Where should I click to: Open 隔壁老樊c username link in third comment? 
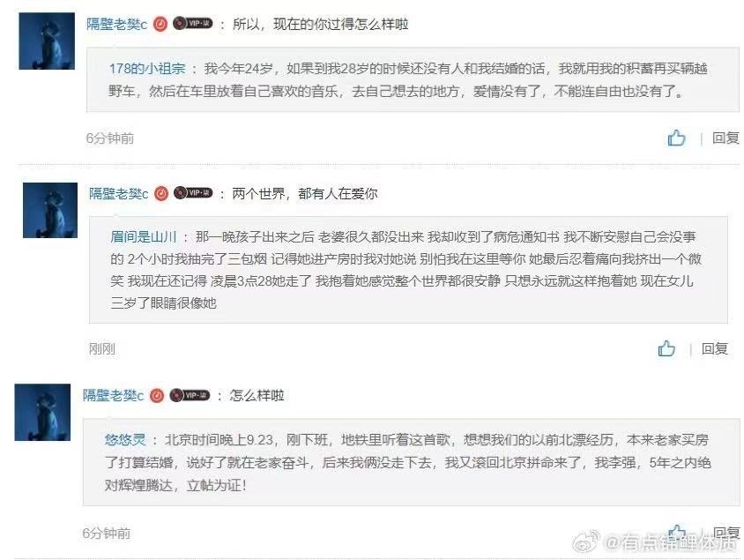point(113,395)
